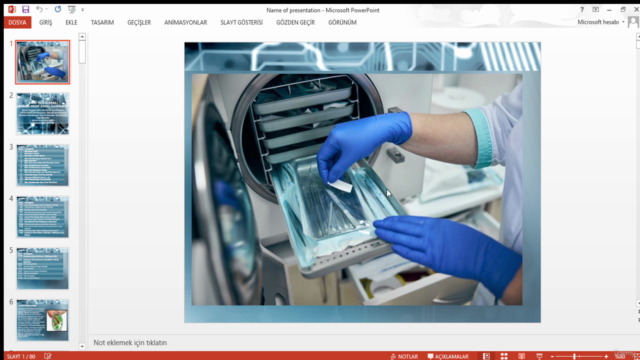Switch to the GİRİŞ ribbon tab
This screenshot has width=640, height=360.
pos(46,22)
